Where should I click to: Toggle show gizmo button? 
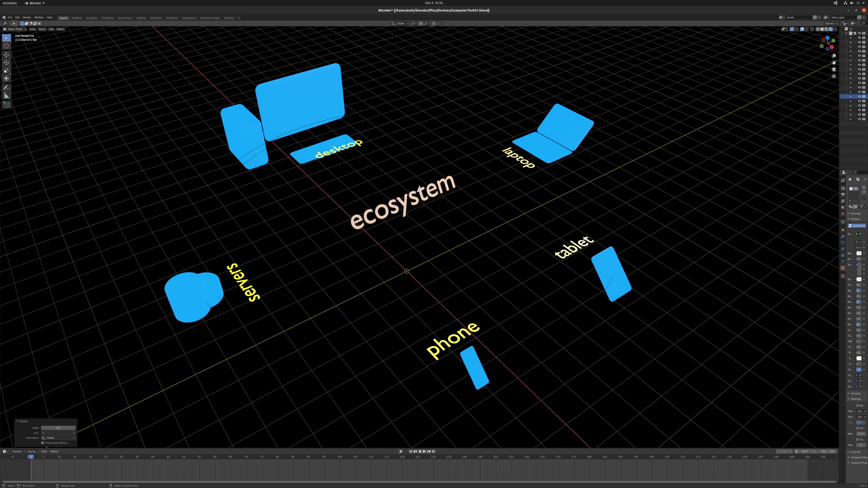[792, 29]
